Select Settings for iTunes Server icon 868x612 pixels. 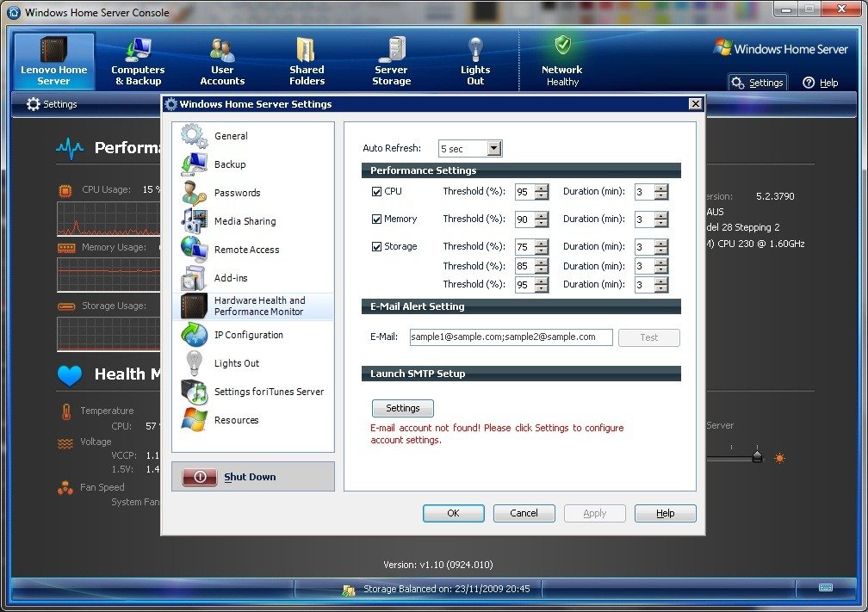[x=194, y=392]
